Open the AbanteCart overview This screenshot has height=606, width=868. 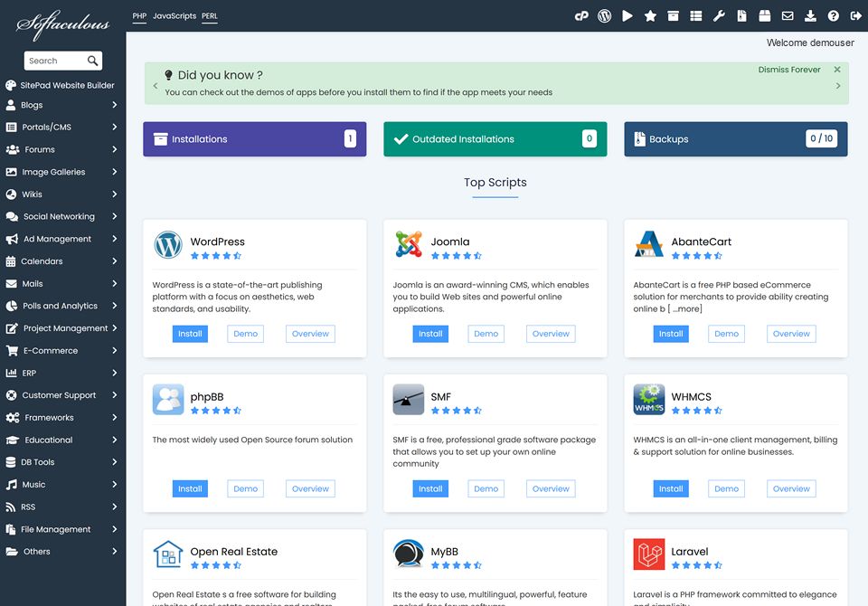791,334
